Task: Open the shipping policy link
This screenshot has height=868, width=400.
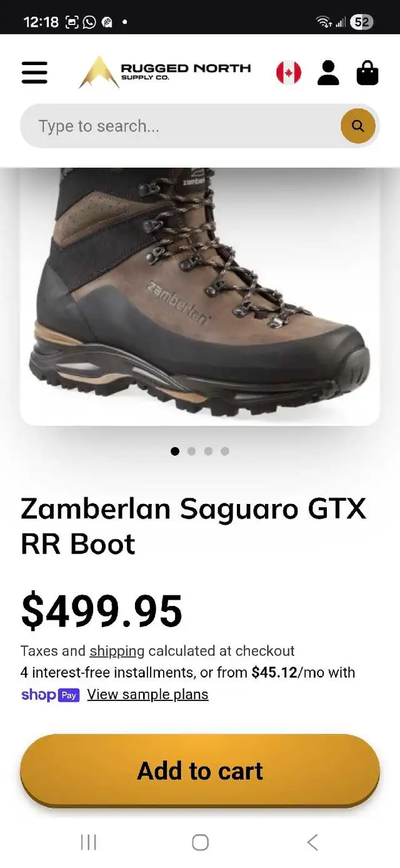Action: [x=117, y=651]
